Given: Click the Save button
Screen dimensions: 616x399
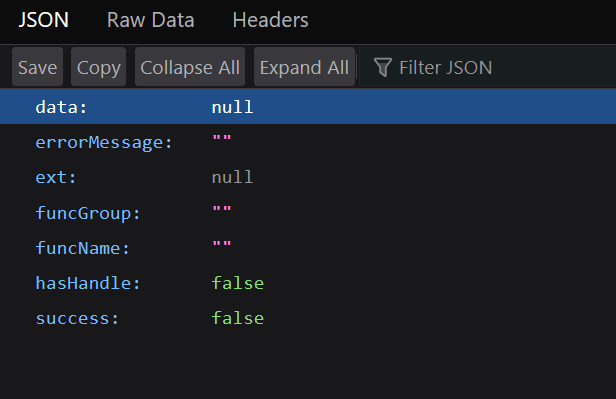Looking at the screenshot, I should tap(37, 67).
